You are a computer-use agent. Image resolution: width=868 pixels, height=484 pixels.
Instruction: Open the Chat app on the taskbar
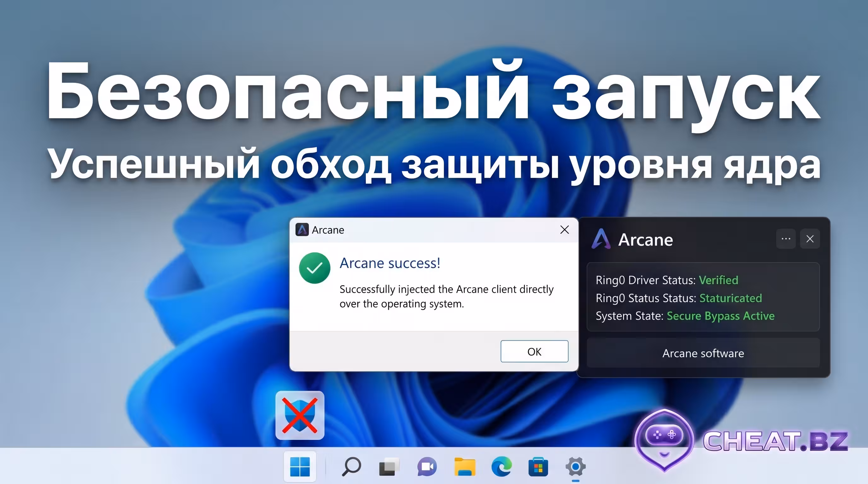pyautogui.click(x=426, y=467)
